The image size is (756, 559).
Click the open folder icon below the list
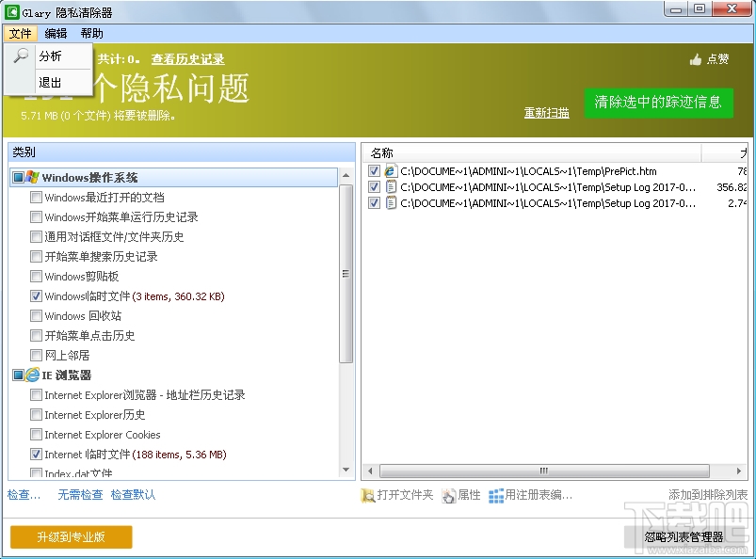point(368,495)
